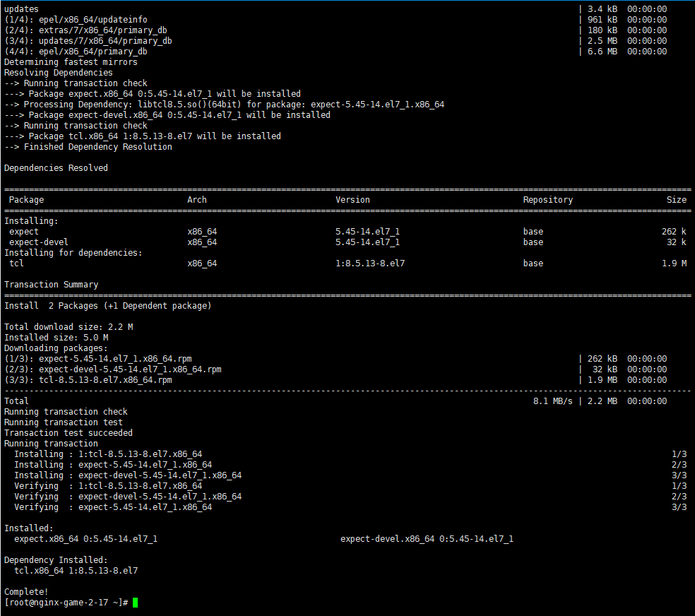Click the 'tcl' package name in the table
695x616 pixels.
[x=16, y=263]
